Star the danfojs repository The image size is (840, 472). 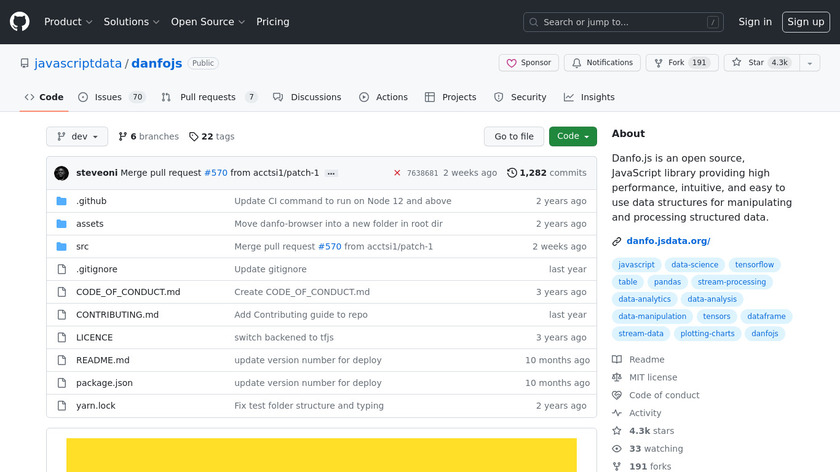tap(762, 63)
